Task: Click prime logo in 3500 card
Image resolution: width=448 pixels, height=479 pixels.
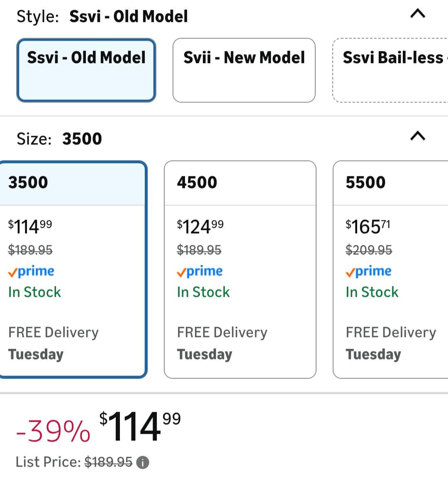Action: pyautogui.click(x=32, y=271)
